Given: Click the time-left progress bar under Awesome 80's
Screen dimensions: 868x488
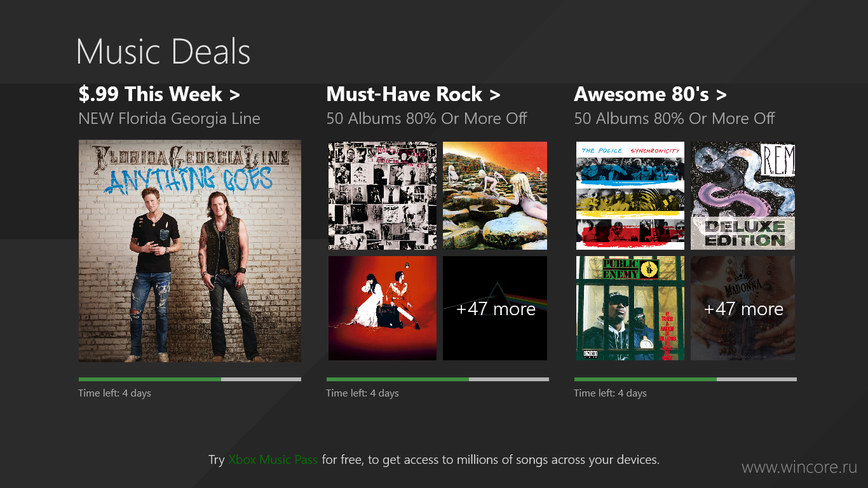Looking at the screenshot, I should point(686,379).
